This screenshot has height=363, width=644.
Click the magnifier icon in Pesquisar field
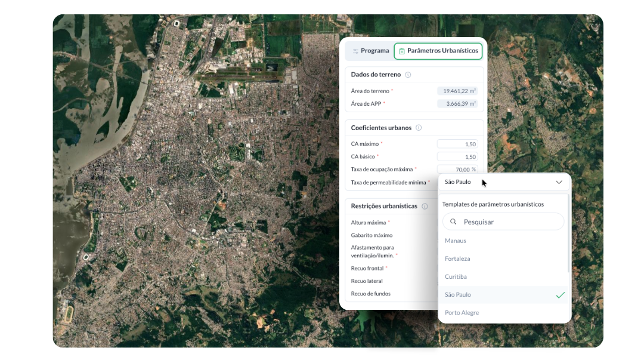pyautogui.click(x=453, y=222)
